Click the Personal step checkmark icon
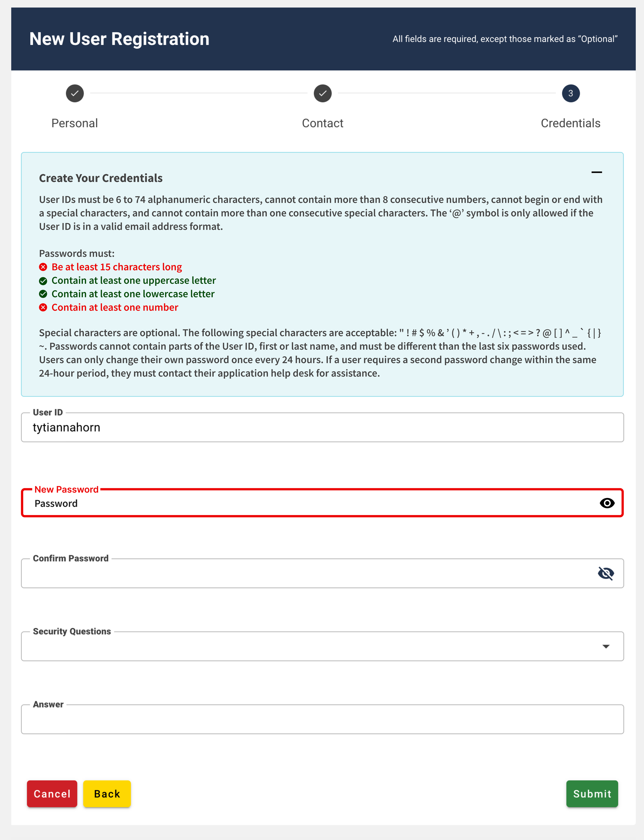This screenshot has height=840, width=644. pos(75,93)
